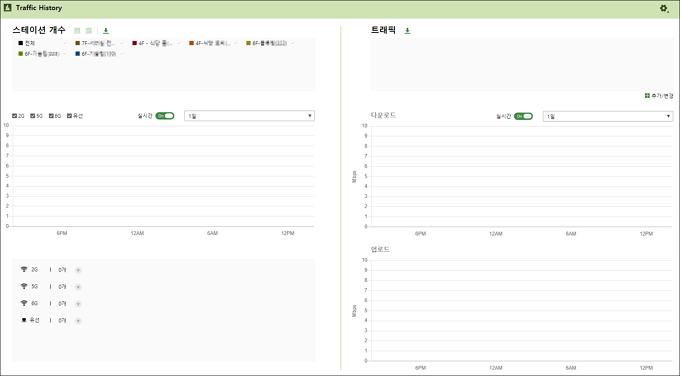Toggle the 2G checkbox above the station chart
680x376 pixels.
[x=15, y=116]
